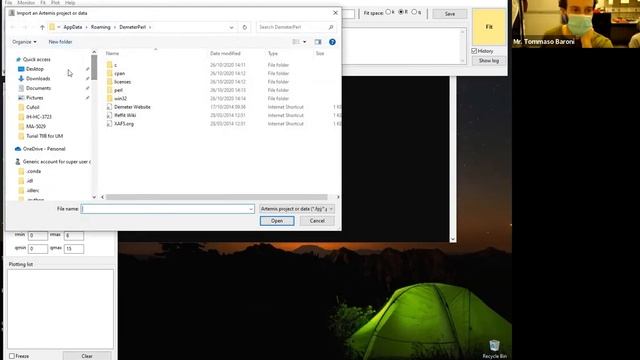
Task: Open the Organize dropdown
Action: point(24,42)
